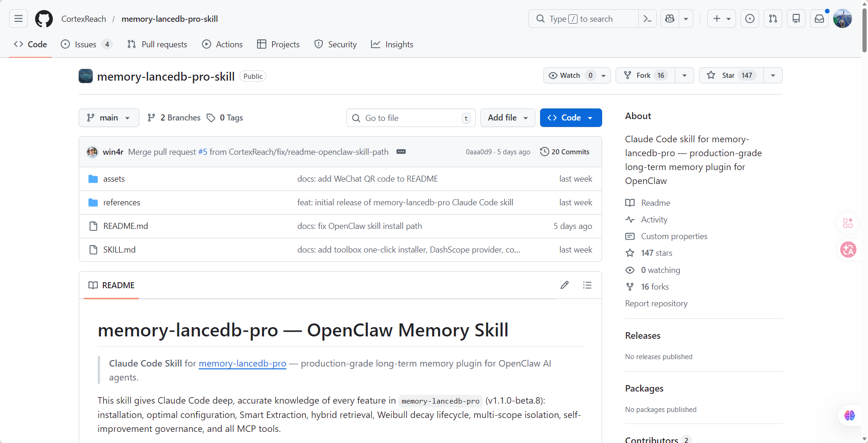
Task: Open the references folder
Action: (x=122, y=203)
